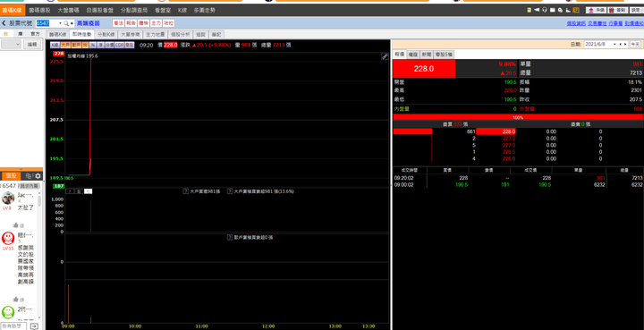
Task: Click the 今天 today button
Action: 635,44
